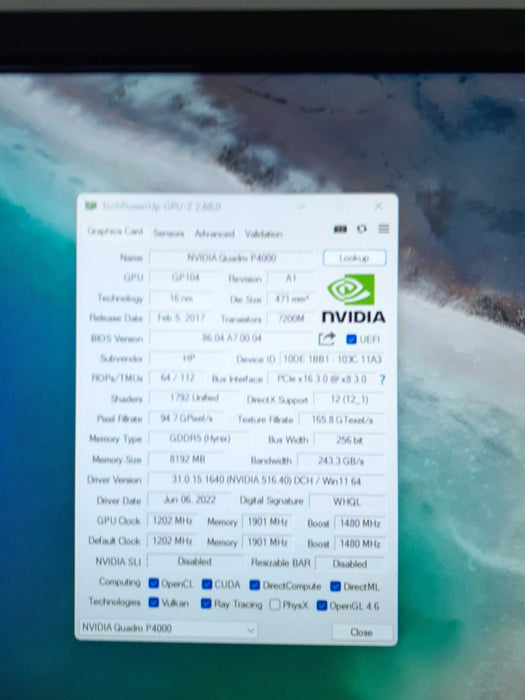Click the Driver Date value Jun 06, 2022

coord(190,500)
